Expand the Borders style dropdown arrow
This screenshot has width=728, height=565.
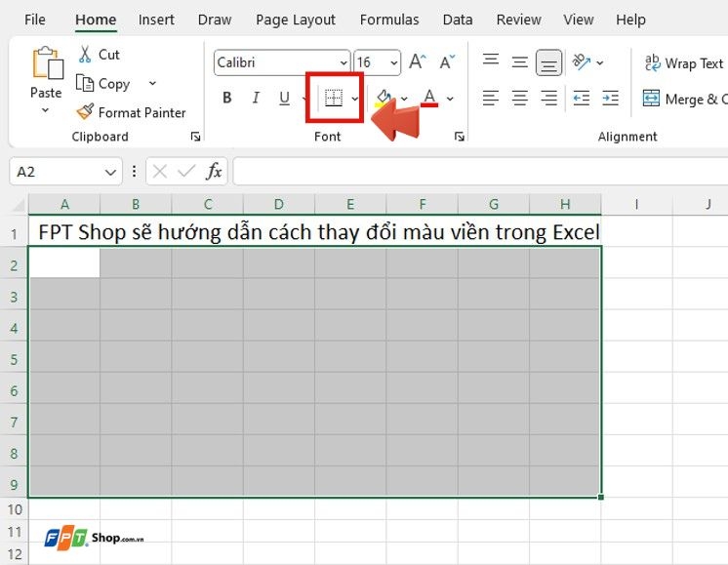tap(354, 99)
